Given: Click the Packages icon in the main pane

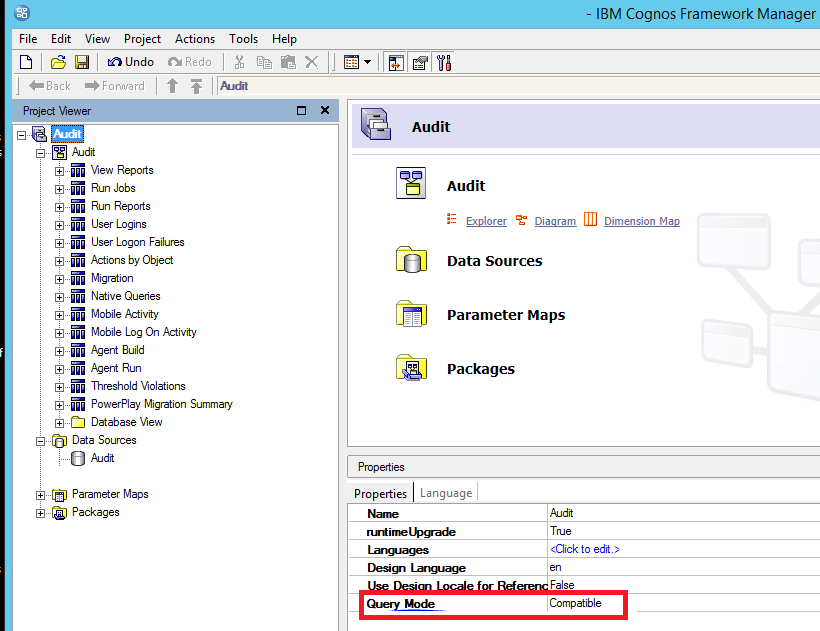Looking at the screenshot, I should [x=412, y=368].
